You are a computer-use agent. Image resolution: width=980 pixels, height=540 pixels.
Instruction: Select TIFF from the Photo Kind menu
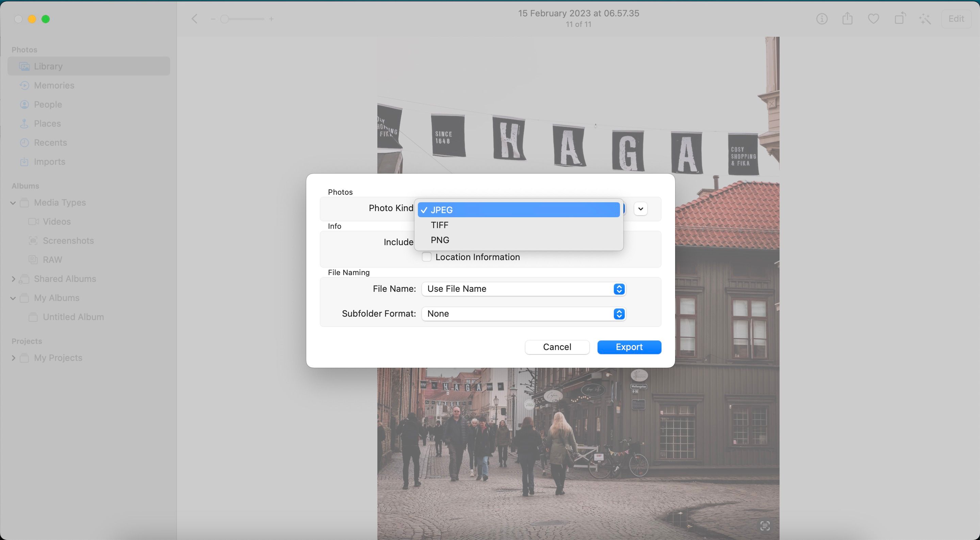pyautogui.click(x=439, y=225)
